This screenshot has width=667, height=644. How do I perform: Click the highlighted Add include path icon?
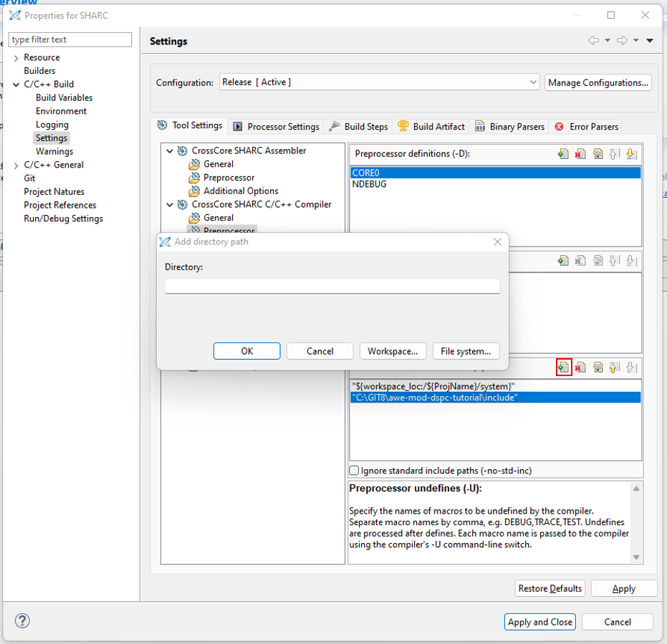coord(564,367)
